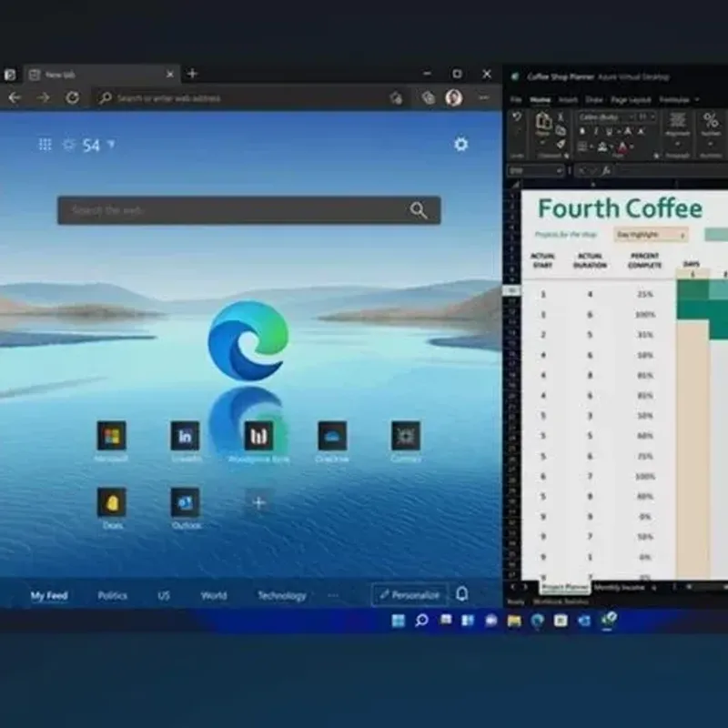
Task: Open the World feed section
Action: coord(214,596)
